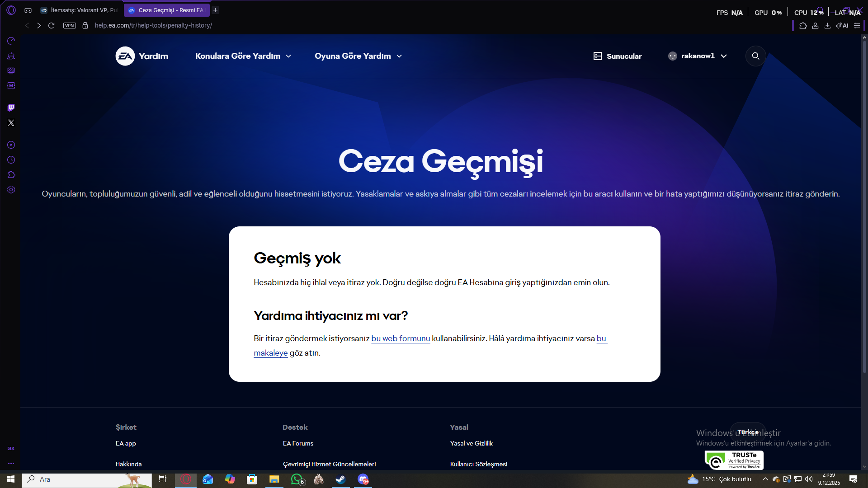The width and height of the screenshot is (868, 488).
Task: Open the browser profile icon
Action: pyautogui.click(x=815, y=26)
